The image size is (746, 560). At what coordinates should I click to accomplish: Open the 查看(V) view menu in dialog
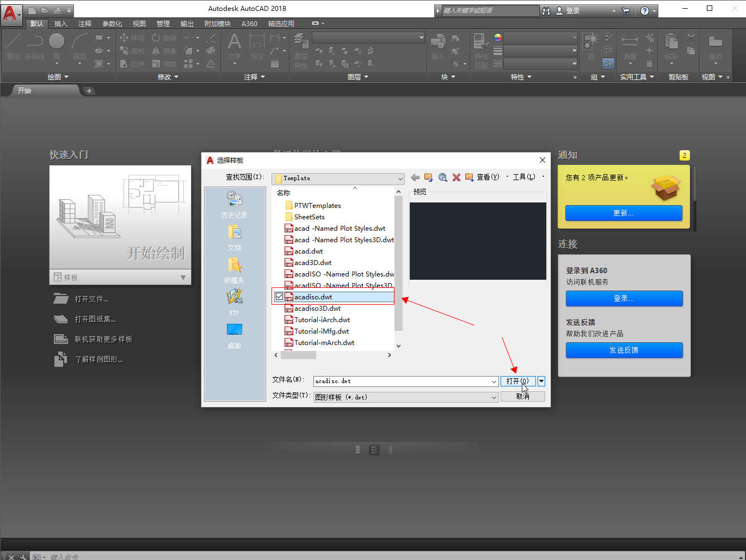[x=488, y=177]
